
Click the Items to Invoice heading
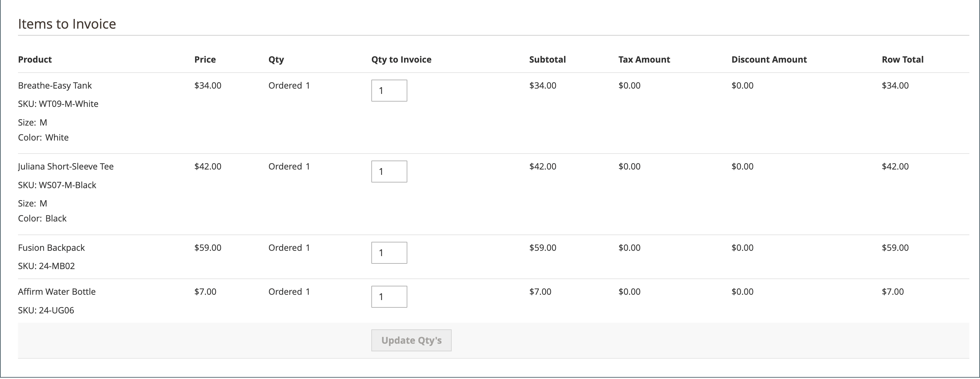pyautogui.click(x=67, y=24)
